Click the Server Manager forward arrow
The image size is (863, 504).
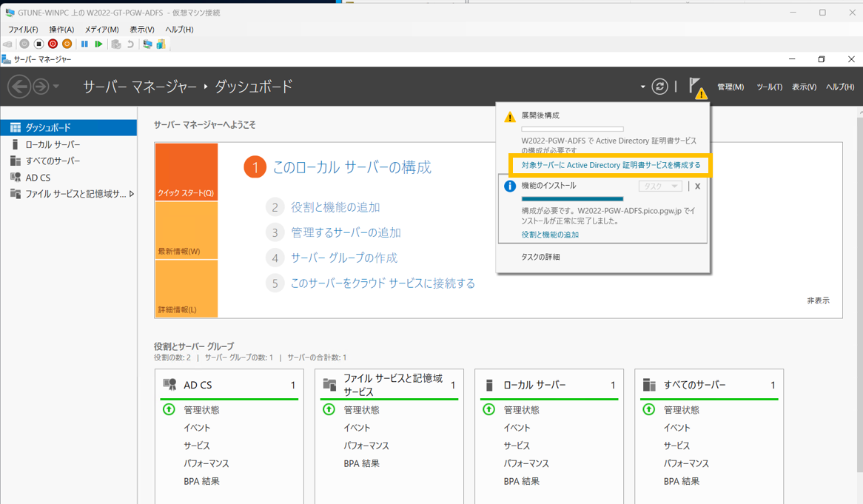(41, 87)
